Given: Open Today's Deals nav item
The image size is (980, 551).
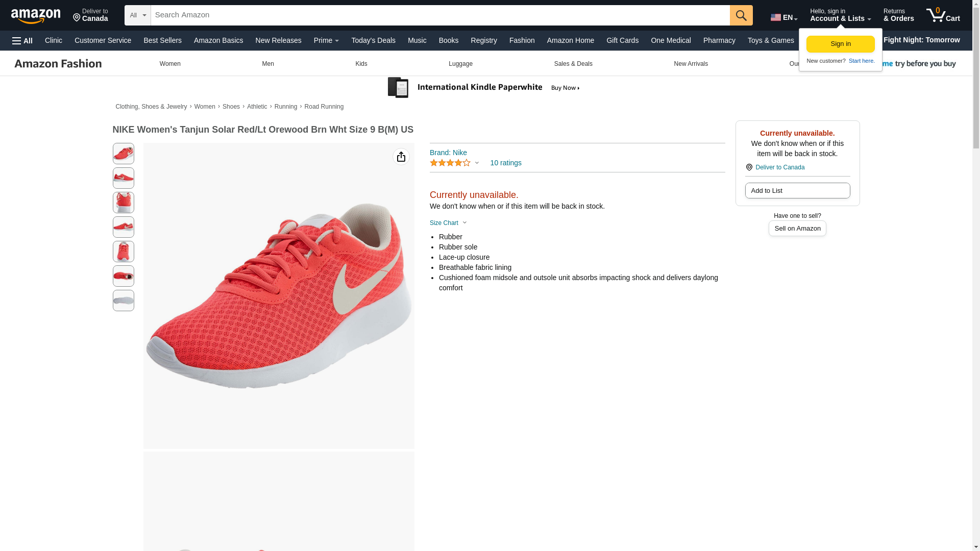Looking at the screenshot, I should (x=373, y=40).
